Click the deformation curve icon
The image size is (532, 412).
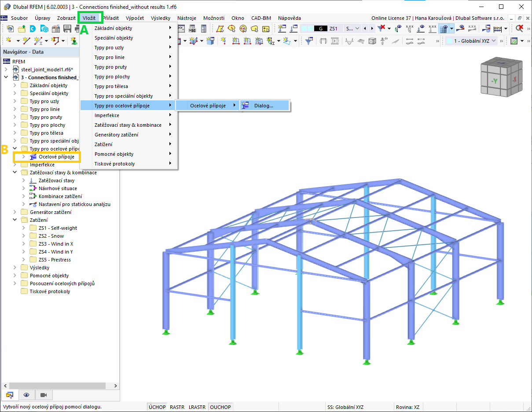tap(349, 40)
